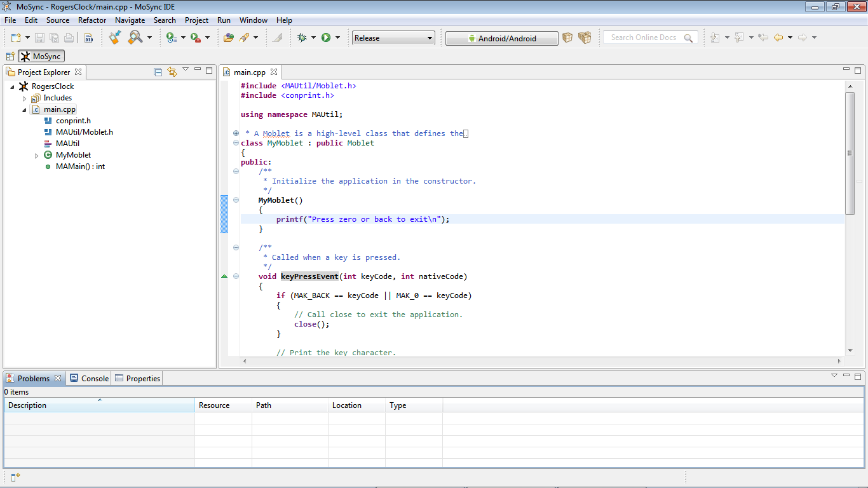Open the Refactor menu
The width and height of the screenshot is (868, 488).
92,20
